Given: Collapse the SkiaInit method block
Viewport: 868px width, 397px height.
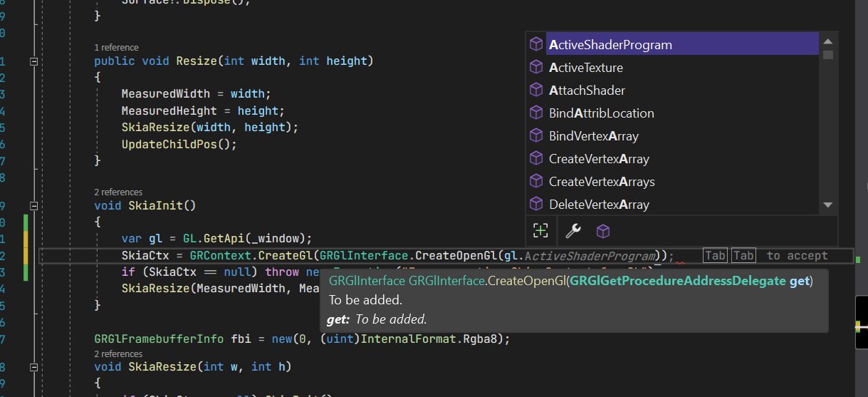Looking at the screenshot, I should pyautogui.click(x=33, y=206).
